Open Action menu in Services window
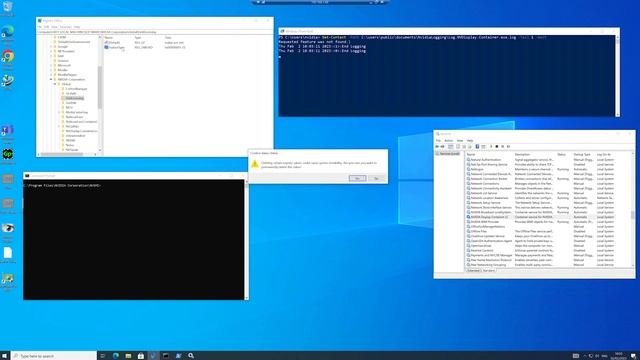The height and width of the screenshot is (360, 640). click(x=448, y=141)
